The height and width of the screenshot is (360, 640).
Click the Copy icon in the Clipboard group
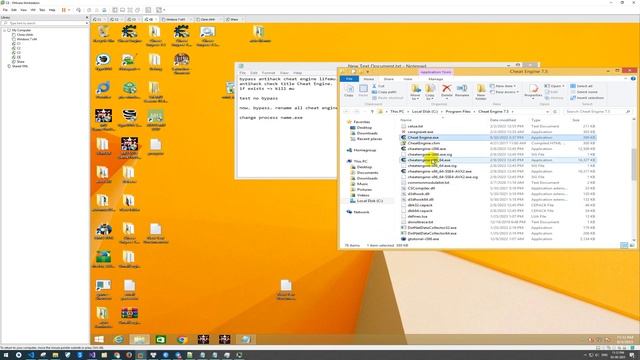click(349, 91)
